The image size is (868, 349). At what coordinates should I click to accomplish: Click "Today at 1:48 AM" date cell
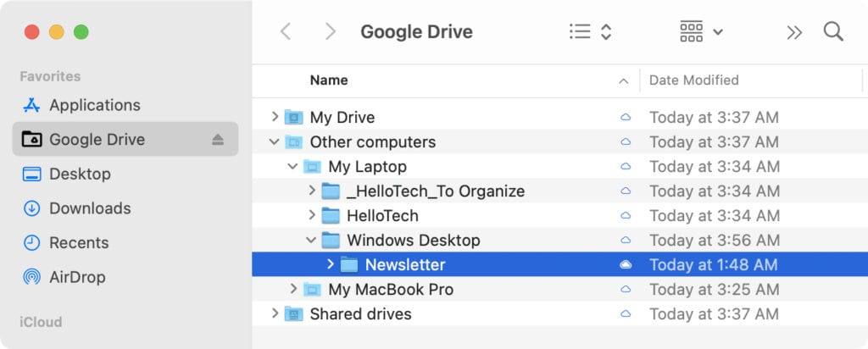(714, 264)
